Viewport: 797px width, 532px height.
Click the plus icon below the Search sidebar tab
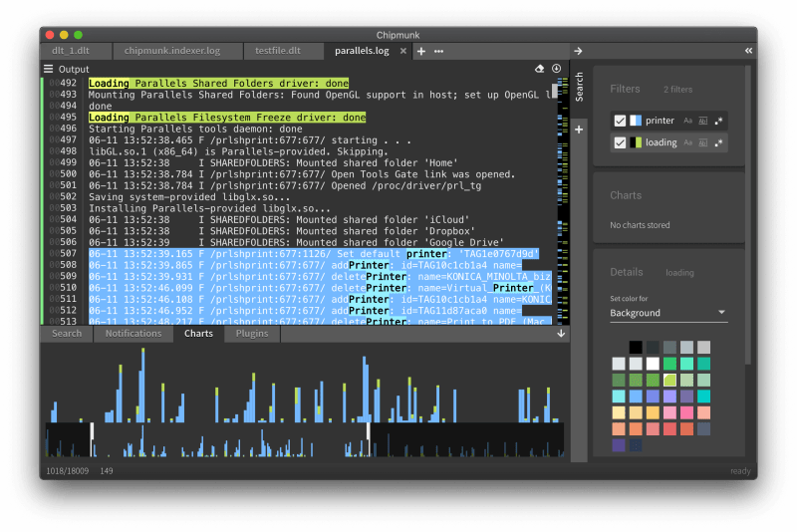tap(579, 130)
